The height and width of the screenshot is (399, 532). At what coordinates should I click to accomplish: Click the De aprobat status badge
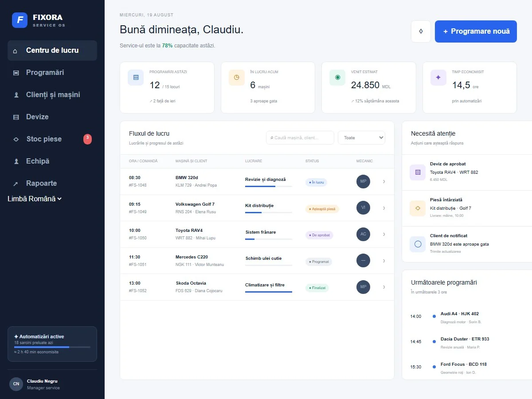click(x=319, y=235)
